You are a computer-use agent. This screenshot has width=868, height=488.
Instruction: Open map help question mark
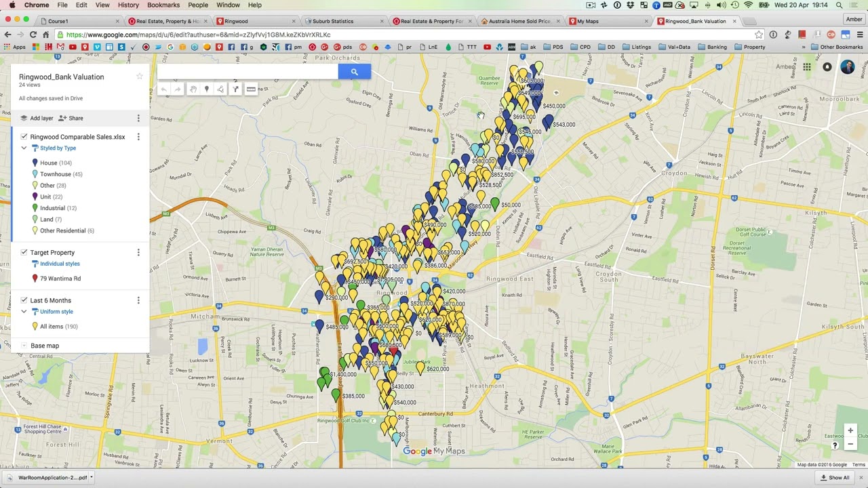pyautogui.click(x=835, y=445)
